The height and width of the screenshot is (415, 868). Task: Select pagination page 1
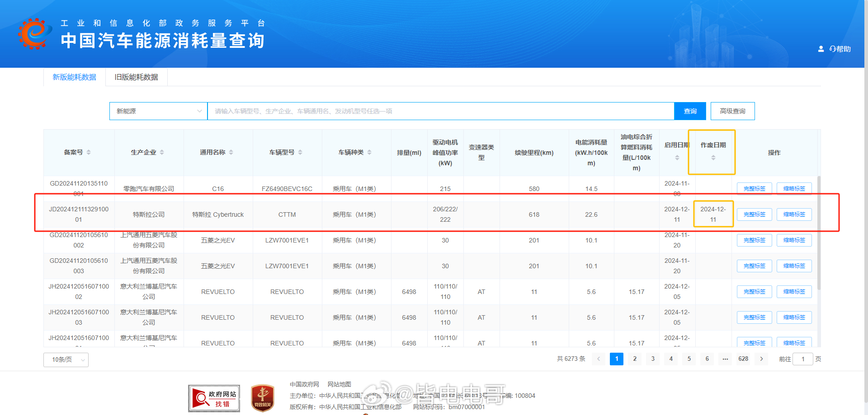pos(617,359)
